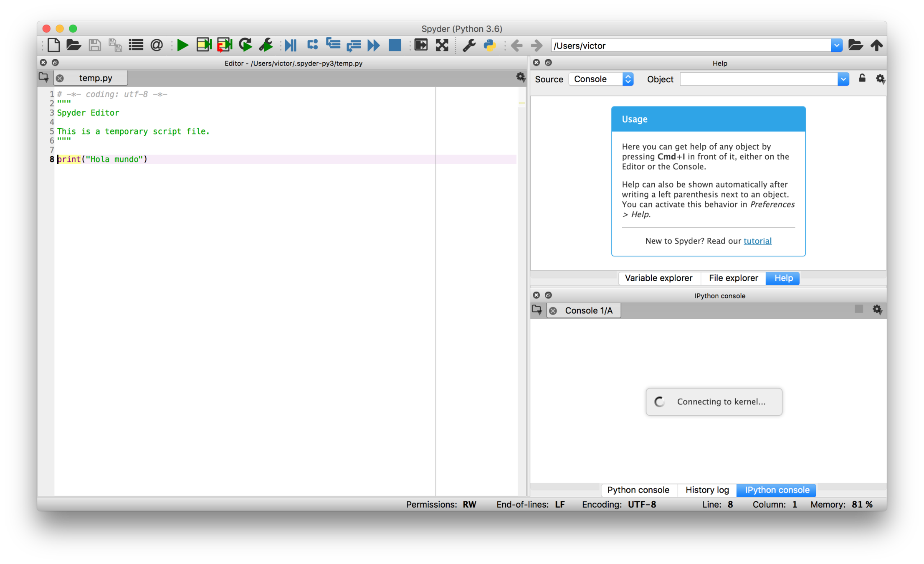Click the blue Stop debugging square
This screenshot has width=924, height=564.
pos(395,45)
